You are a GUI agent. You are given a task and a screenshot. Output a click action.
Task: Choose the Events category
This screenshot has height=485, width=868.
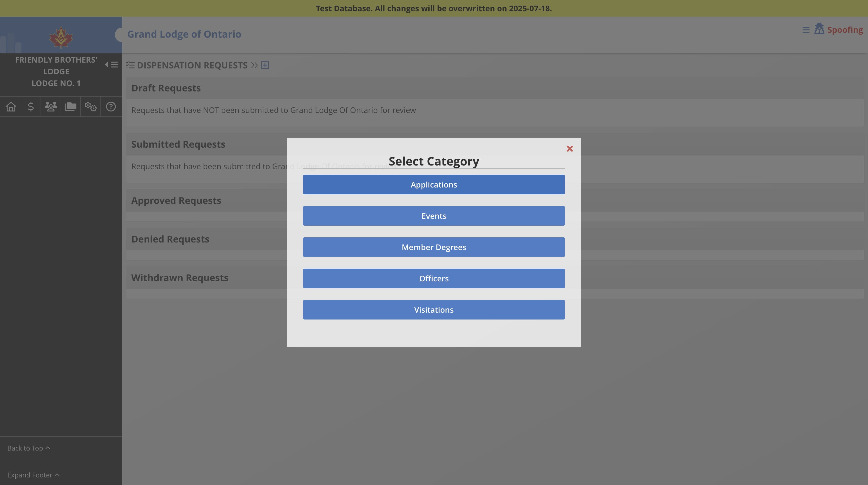[434, 216]
